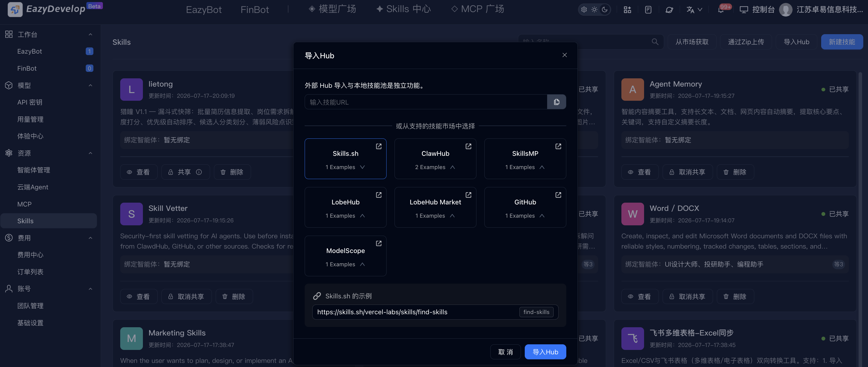Click 通过Zip上传 button

(x=746, y=42)
